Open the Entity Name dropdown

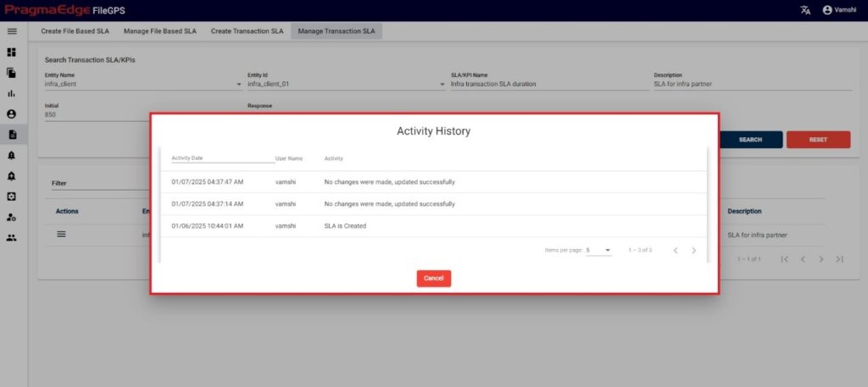(143, 85)
